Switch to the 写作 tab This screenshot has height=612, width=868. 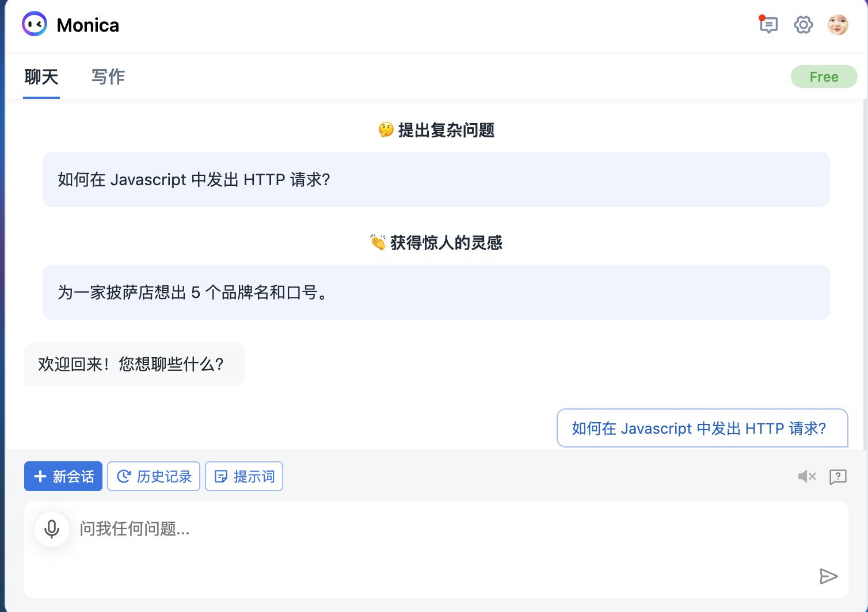tap(108, 77)
